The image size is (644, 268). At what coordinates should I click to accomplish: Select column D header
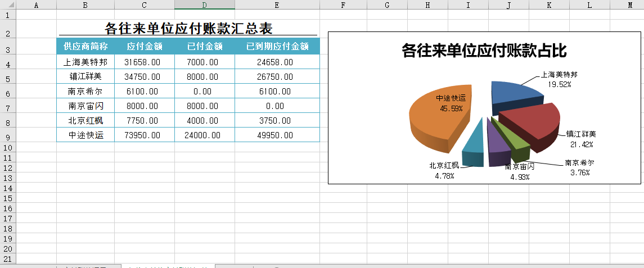204,5
